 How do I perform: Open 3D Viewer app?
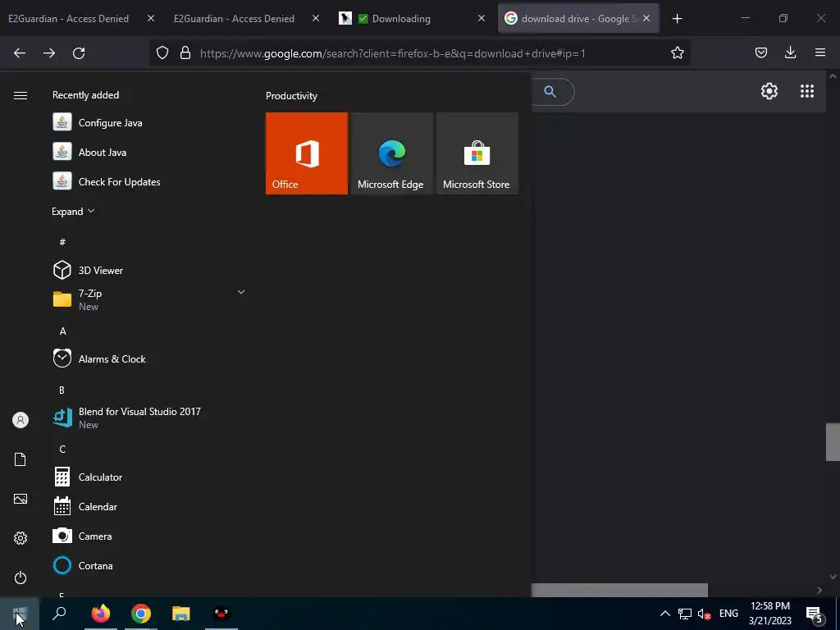pyautogui.click(x=149, y=270)
